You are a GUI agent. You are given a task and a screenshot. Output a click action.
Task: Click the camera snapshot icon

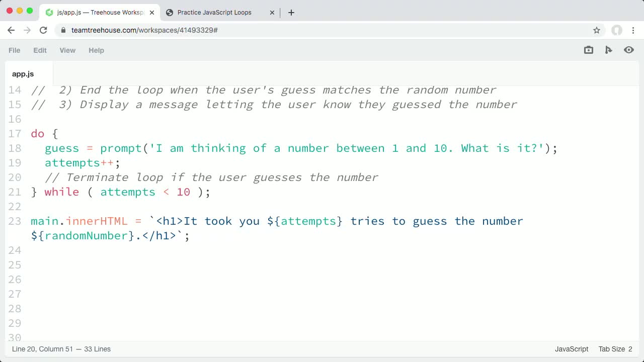coord(588,50)
